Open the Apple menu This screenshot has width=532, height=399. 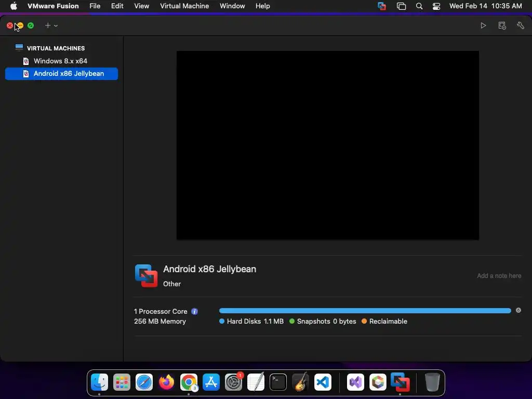[x=14, y=6]
